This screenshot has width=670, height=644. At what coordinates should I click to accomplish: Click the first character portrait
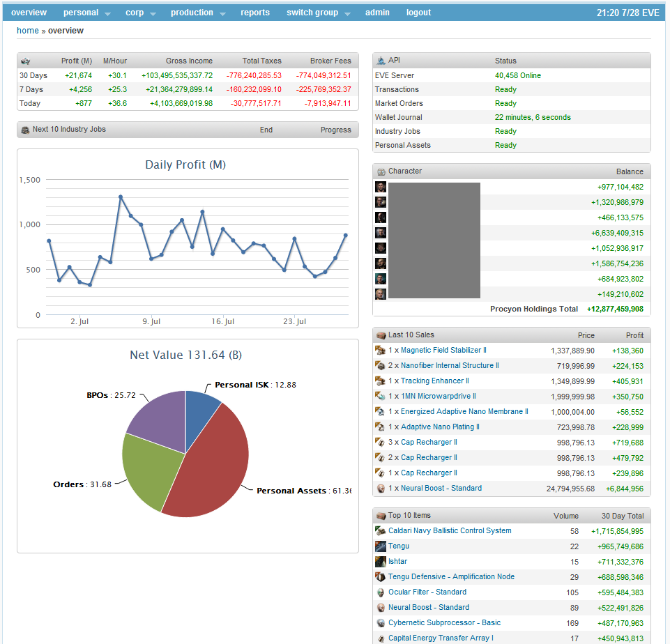(381, 187)
